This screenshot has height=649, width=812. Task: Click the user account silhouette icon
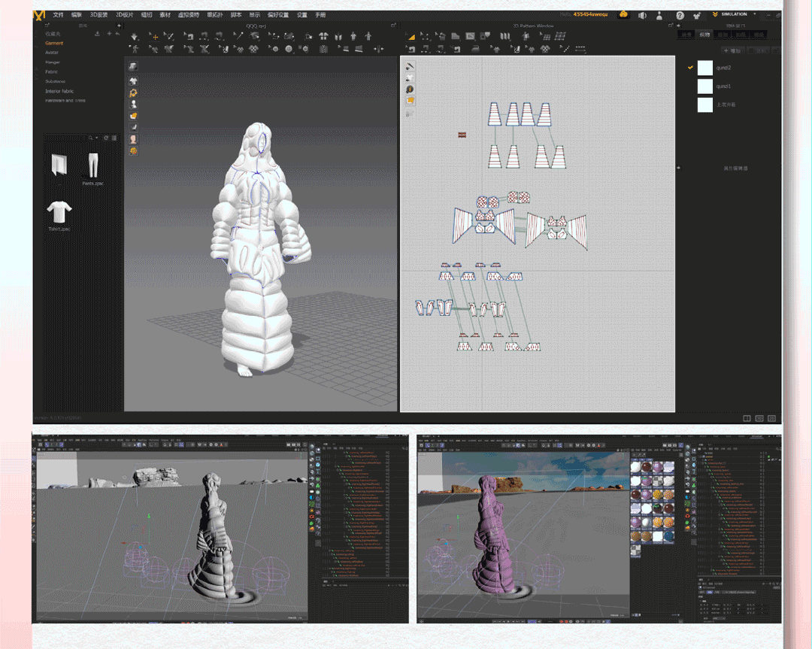point(659,16)
